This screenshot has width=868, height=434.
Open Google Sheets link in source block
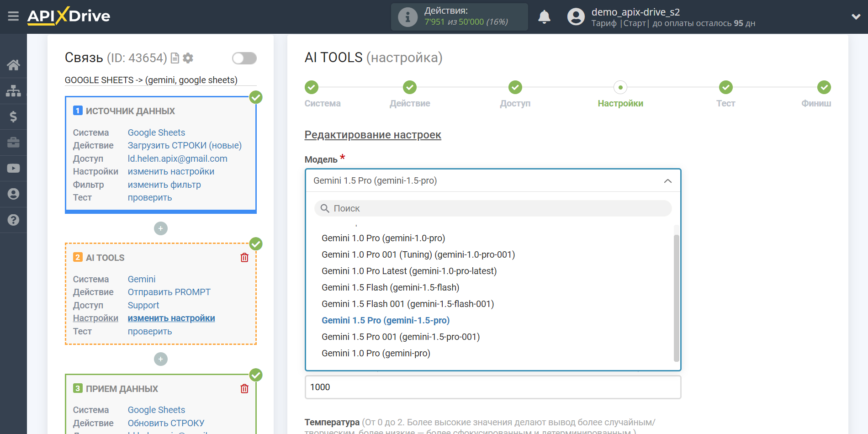point(156,132)
